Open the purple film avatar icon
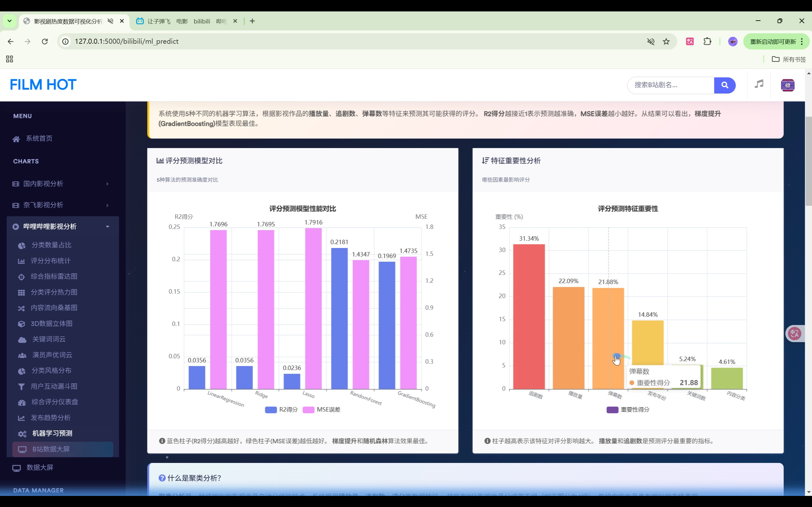Image resolution: width=812 pixels, height=507 pixels. [788, 85]
